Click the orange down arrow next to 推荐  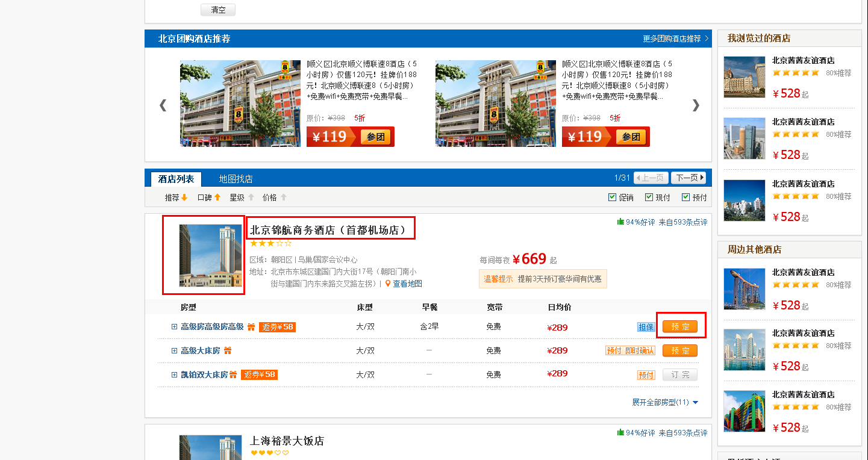184,197
